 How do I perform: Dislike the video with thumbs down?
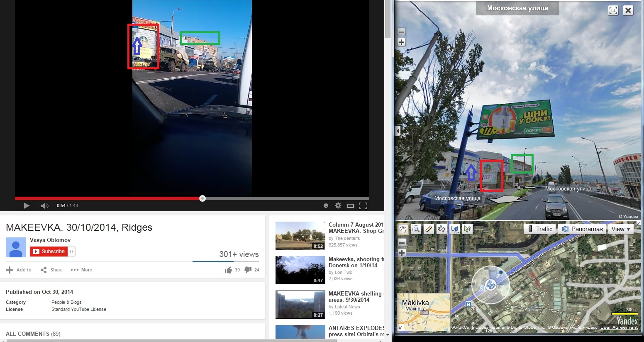point(248,270)
